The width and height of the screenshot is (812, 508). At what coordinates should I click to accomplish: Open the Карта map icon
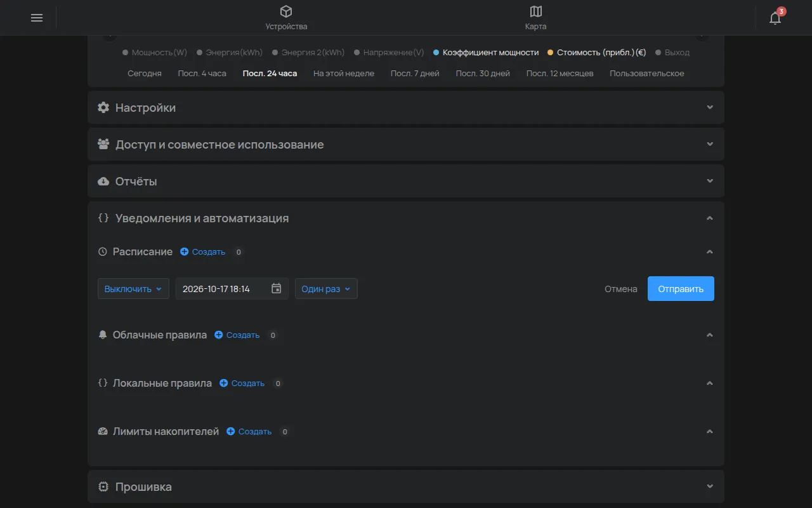536,11
